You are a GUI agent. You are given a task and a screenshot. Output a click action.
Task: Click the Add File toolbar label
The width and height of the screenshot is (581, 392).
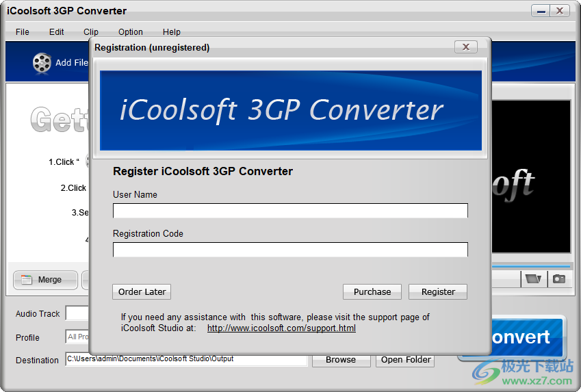(x=72, y=63)
